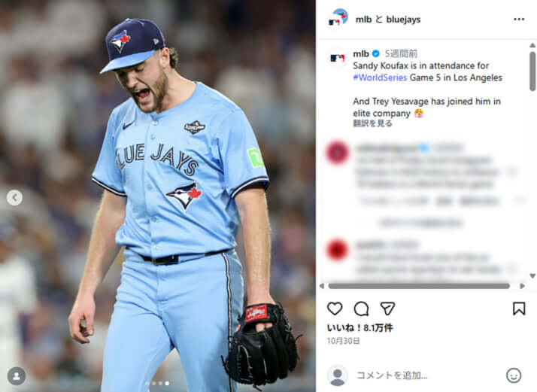Open the three-dot more options menu
Screen dimensions: 537x392
[519, 20]
